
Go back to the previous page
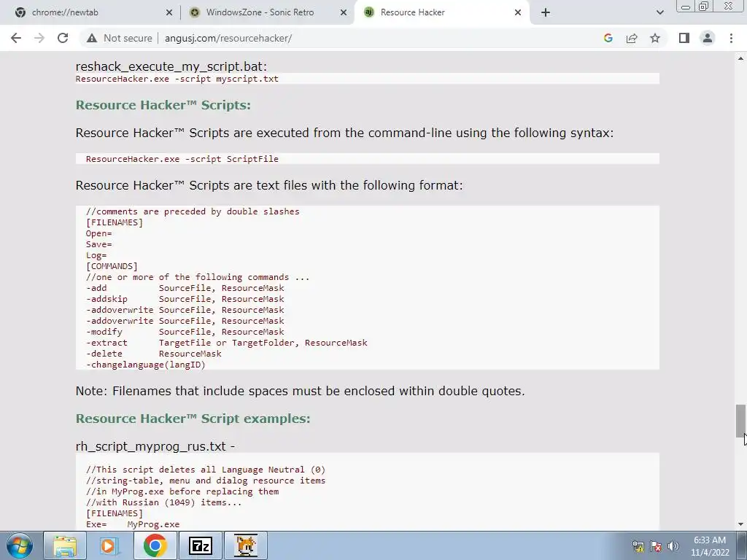[x=16, y=38]
